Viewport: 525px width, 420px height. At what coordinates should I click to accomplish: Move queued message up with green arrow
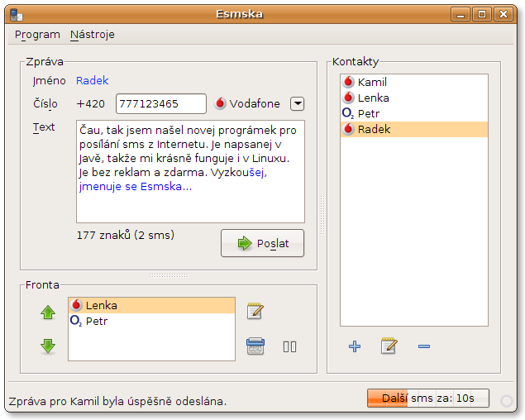pyautogui.click(x=48, y=313)
